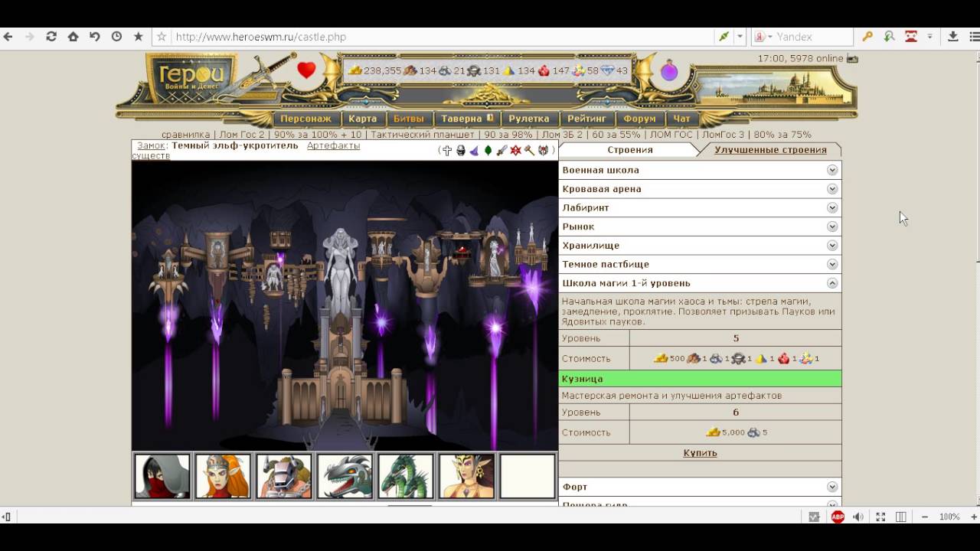Click the сравнилка quick link
The image size is (980, 551).
click(x=185, y=135)
